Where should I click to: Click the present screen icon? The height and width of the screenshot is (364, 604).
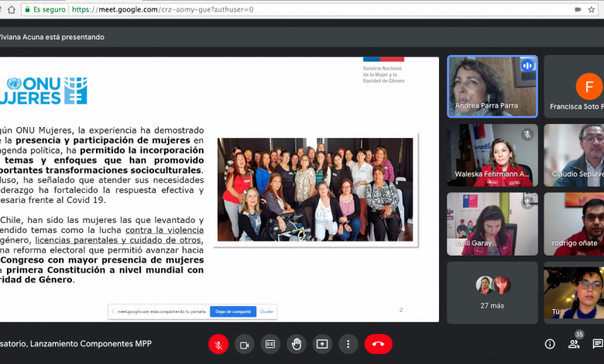click(322, 344)
